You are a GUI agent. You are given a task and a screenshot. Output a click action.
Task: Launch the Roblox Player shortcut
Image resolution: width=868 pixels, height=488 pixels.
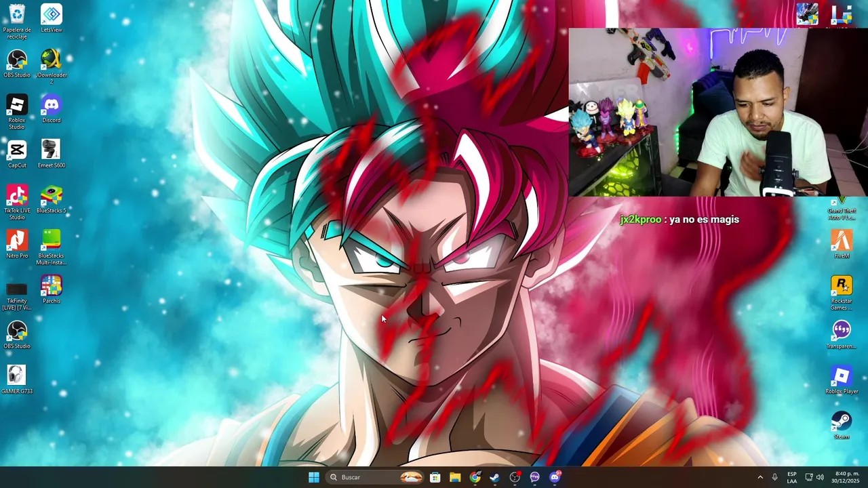pos(842,380)
